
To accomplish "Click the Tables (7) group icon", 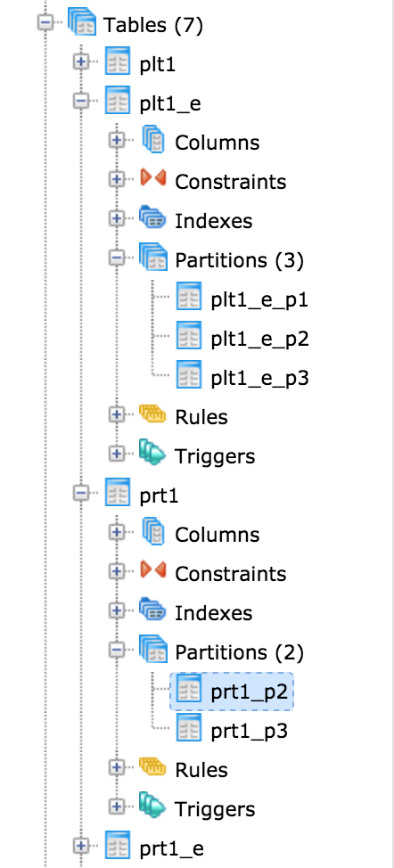I will coord(82,23).
